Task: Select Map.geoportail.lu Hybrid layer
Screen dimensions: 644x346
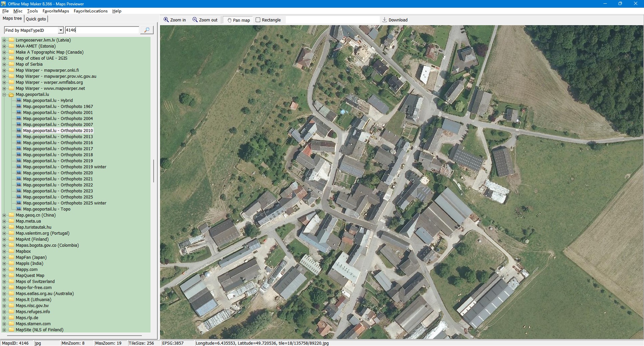Action: [48, 101]
